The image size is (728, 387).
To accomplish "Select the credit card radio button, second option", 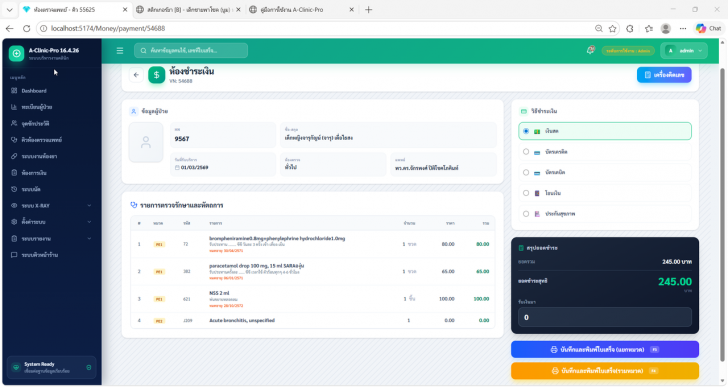I will 526,152.
